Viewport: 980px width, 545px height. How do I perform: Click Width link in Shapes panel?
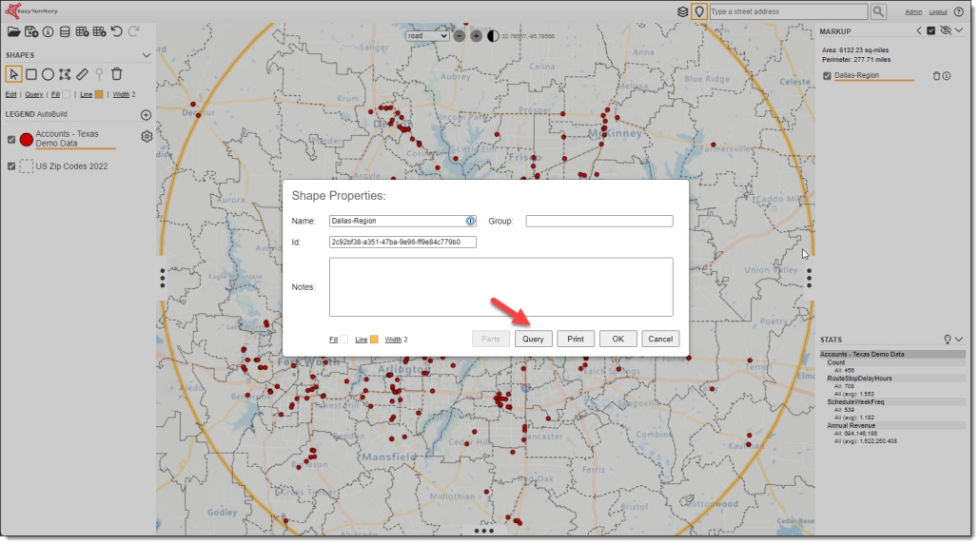tap(121, 94)
